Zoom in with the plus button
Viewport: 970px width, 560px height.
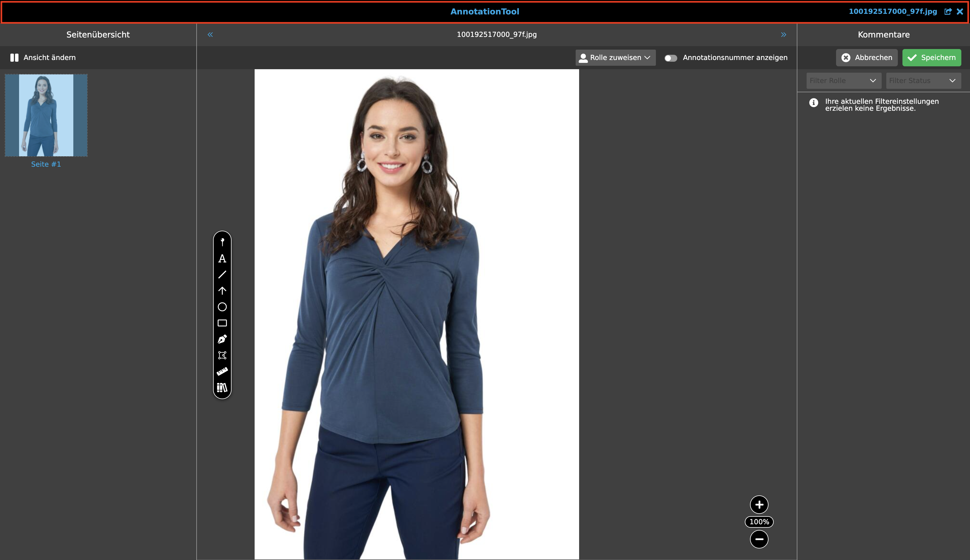pyautogui.click(x=759, y=505)
